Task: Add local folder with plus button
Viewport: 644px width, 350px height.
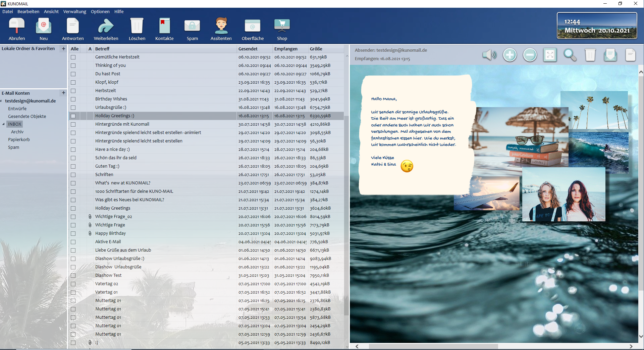Action: 63,49
